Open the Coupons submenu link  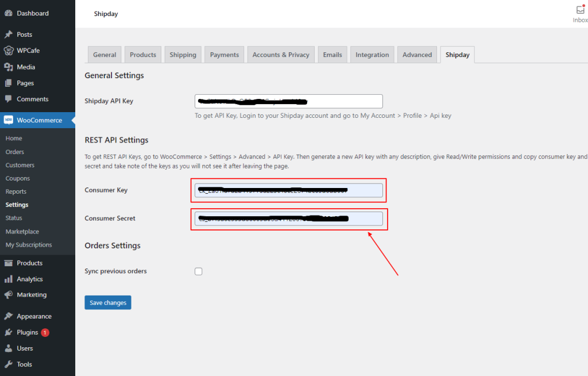18,178
